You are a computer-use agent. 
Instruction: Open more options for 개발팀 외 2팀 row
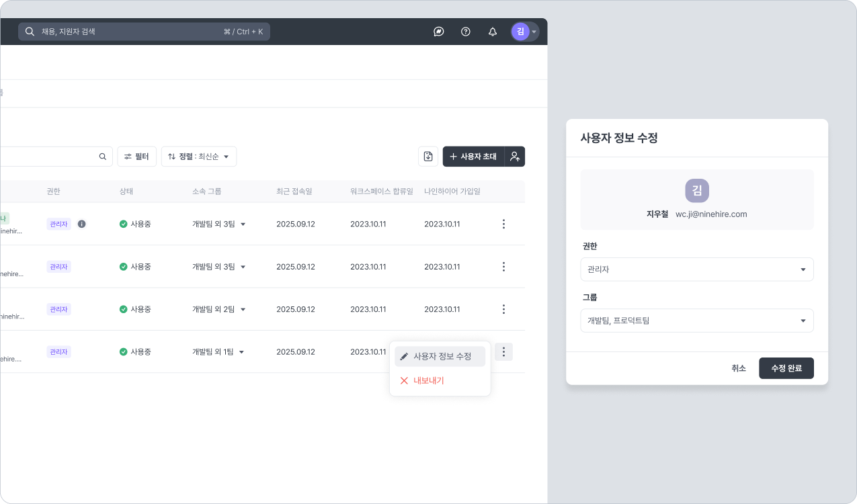503,309
